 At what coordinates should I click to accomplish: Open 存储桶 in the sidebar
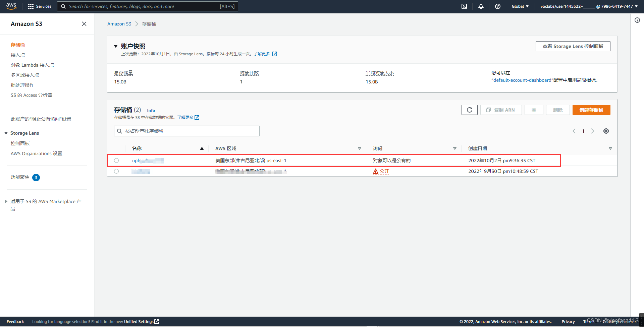(x=18, y=45)
